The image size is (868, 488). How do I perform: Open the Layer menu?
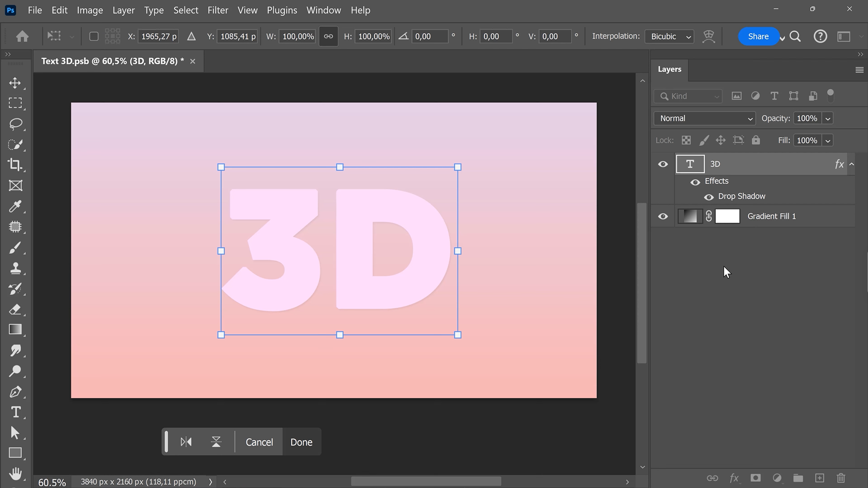(123, 10)
